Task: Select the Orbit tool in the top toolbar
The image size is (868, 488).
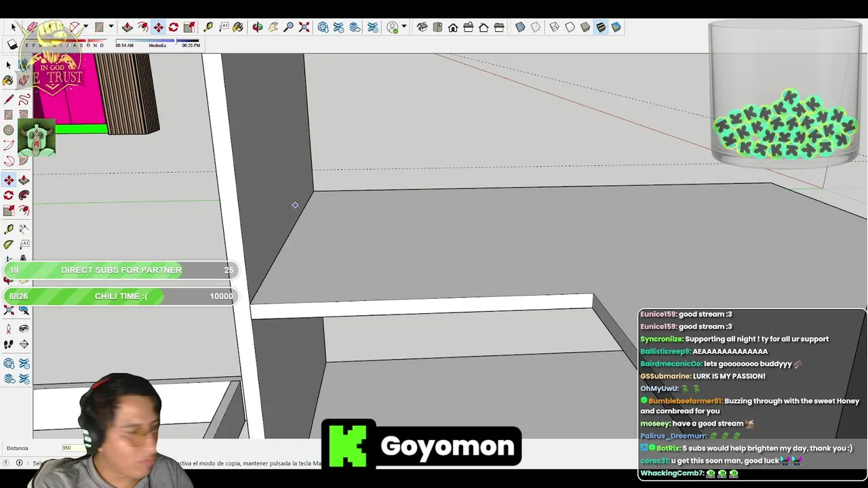Action: pyautogui.click(x=258, y=27)
